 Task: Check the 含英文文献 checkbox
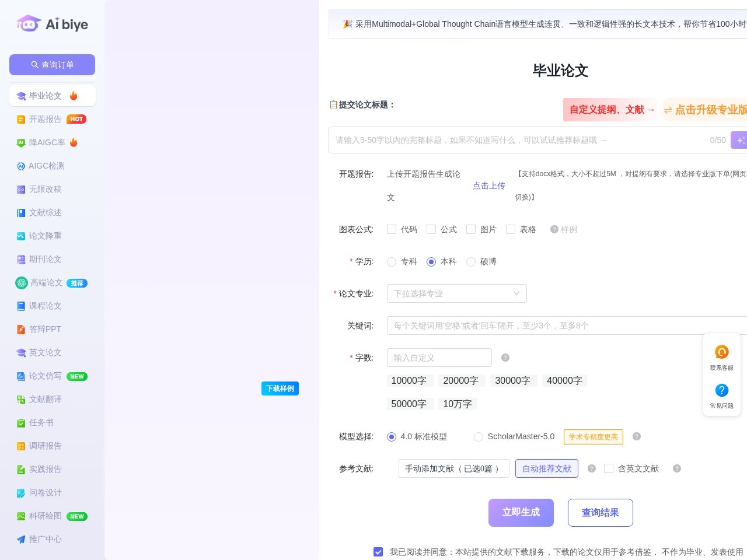(x=609, y=468)
